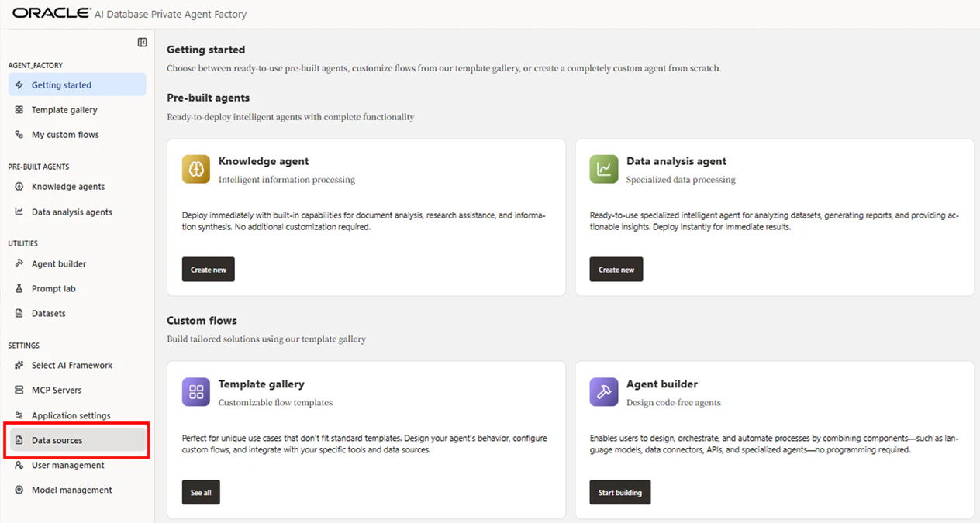
Task: Click the chart icon beside Data analysis agents
Action: (19, 212)
